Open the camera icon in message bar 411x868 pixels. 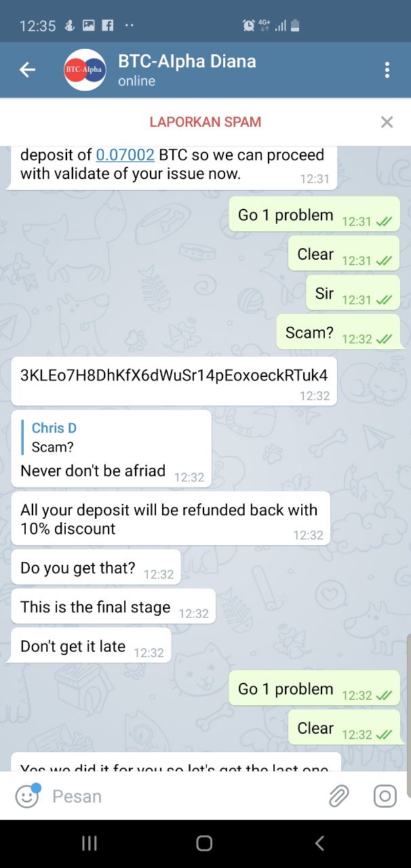(x=385, y=795)
